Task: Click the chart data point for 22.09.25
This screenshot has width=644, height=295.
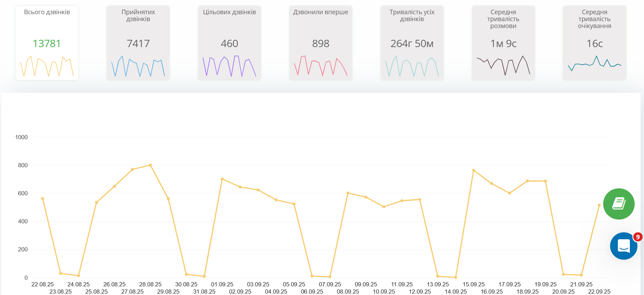Action: [599, 205]
